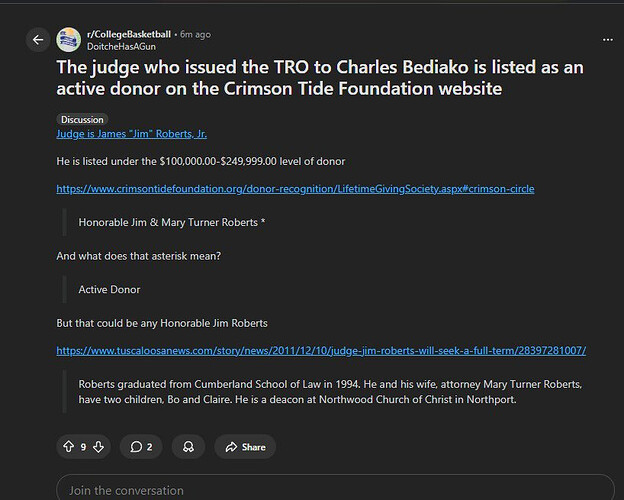Click the Honorable Jim & Mary Turner Roberts quote
The image size is (624, 500).
pos(172,221)
